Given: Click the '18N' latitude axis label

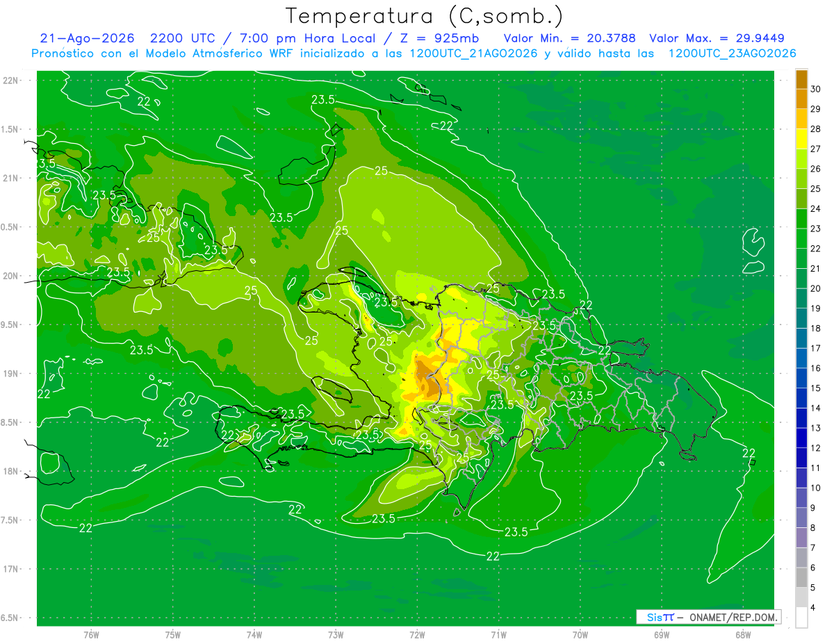Looking at the screenshot, I should click(x=12, y=472).
